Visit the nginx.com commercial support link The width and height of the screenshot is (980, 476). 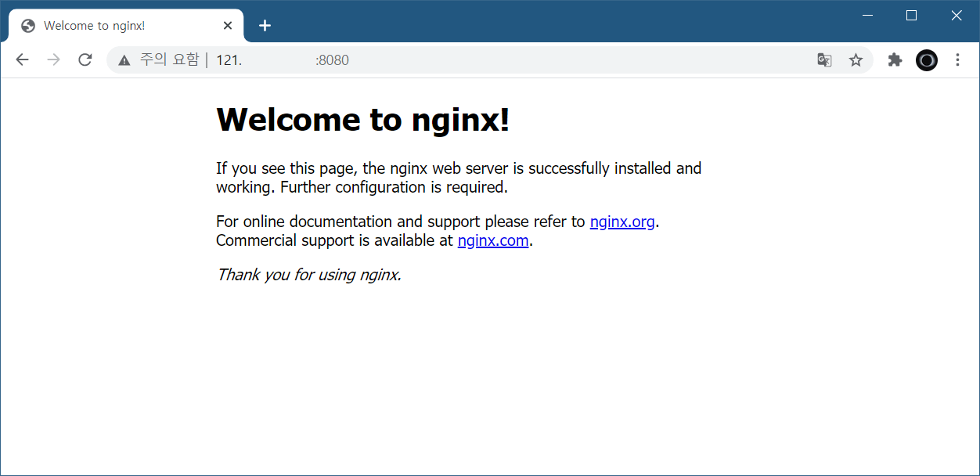click(x=493, y=240)
